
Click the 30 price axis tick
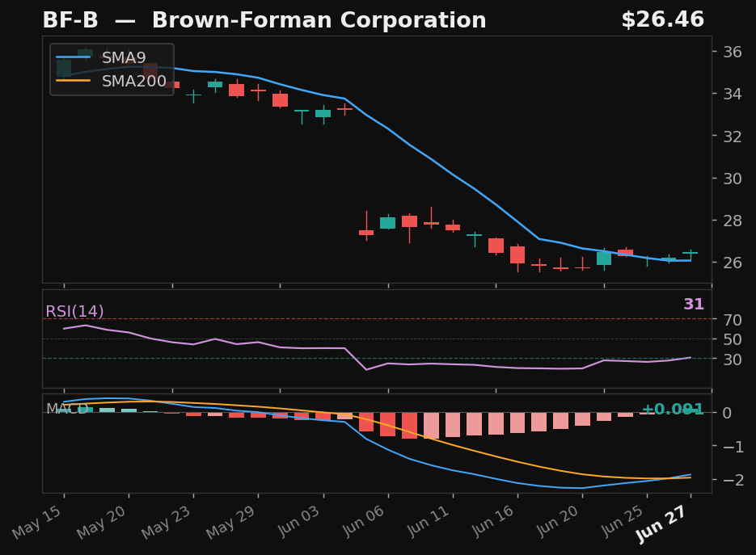(733, 179)
